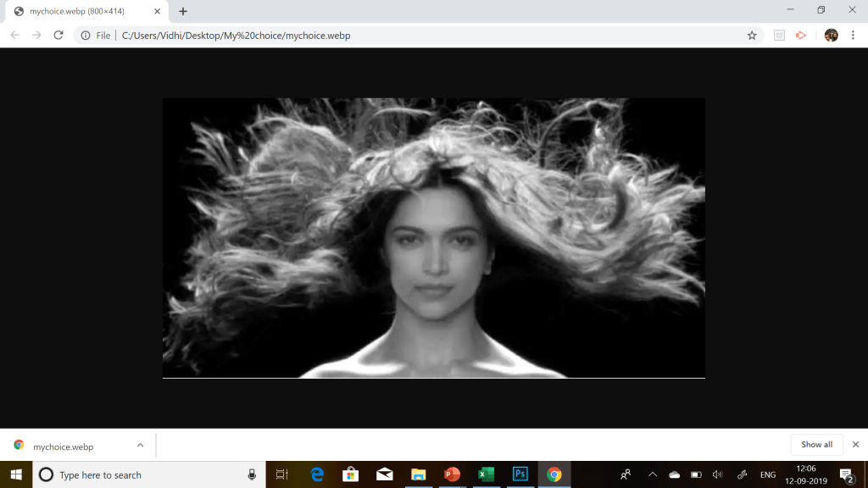Screen dimensions: 868x488
Task: Click the grey extension icon beside the star
Action: [x=779, y=36]
